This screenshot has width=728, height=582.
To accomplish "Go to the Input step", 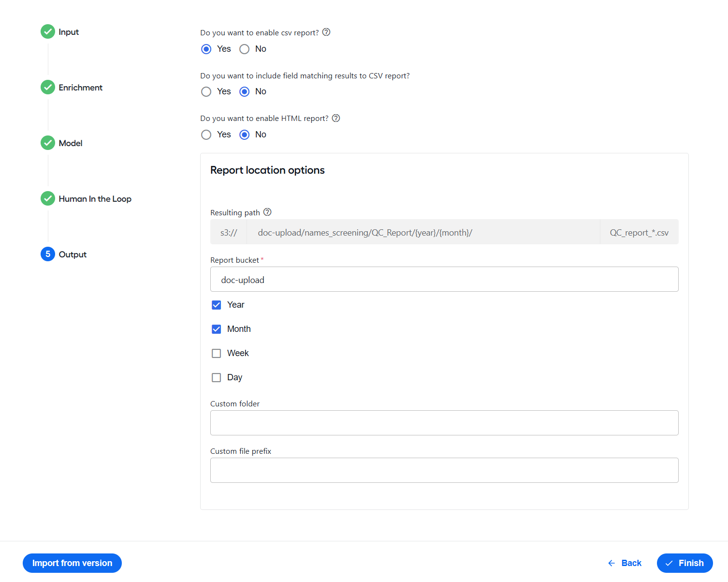I will coord(69,32).
